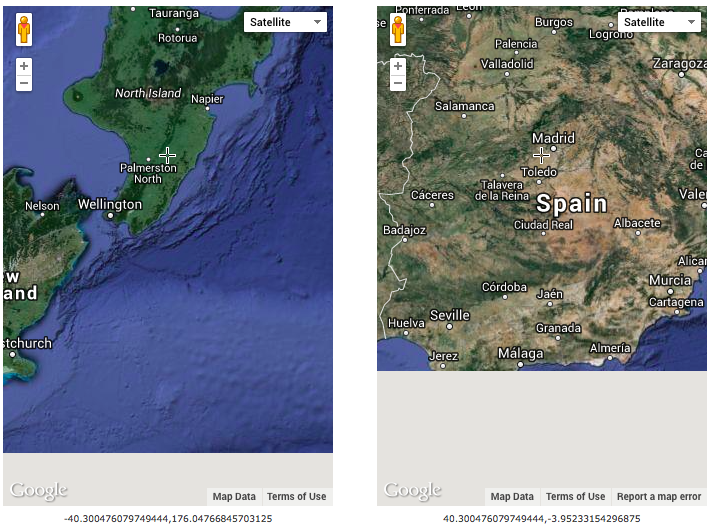Click the Google logo on right map
715x531 pixels.
click(412, 490)
